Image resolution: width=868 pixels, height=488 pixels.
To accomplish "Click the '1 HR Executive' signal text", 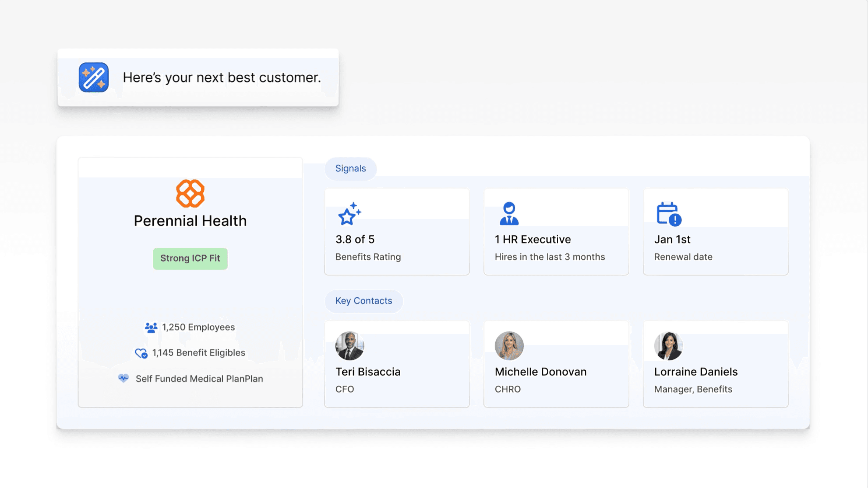I will click(533, 239).
